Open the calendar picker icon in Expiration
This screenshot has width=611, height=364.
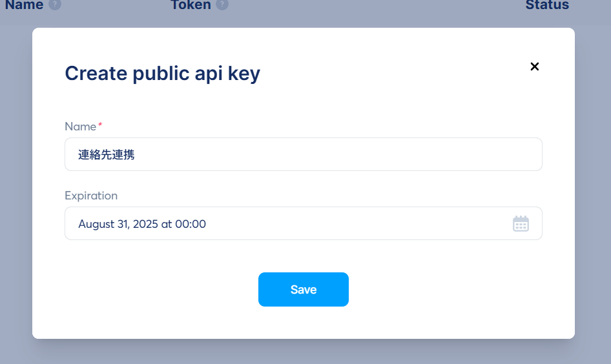(x=521, y=224)
